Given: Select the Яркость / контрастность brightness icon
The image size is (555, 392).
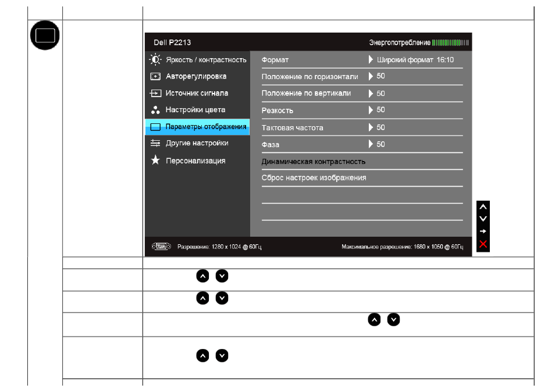Looking at the screenshot, I should [x=155, y=59].
